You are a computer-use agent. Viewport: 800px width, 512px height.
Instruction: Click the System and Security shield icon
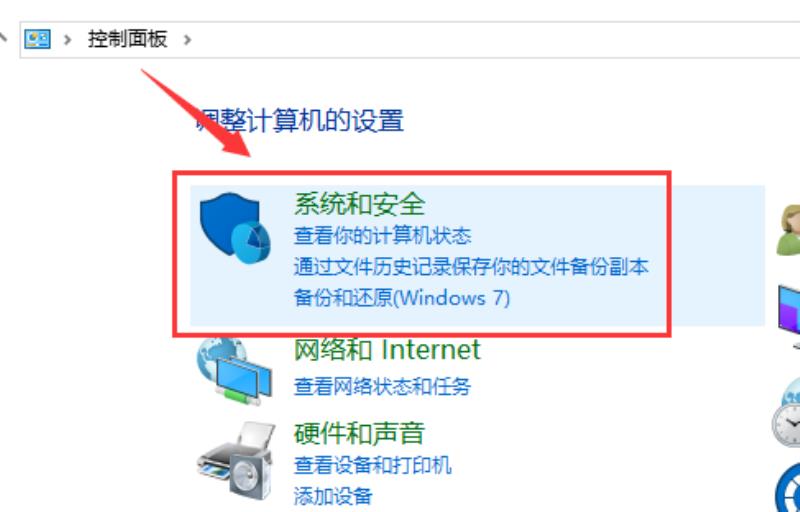[x=235, y=227]
